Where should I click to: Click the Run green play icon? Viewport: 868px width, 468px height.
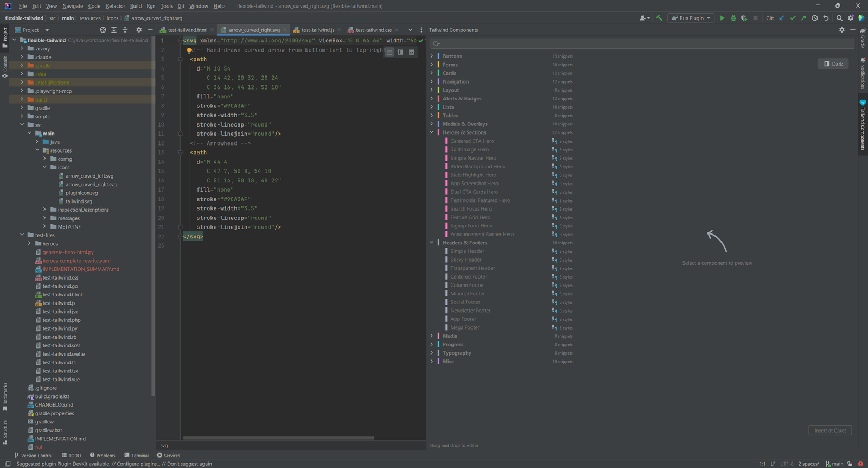click(722, 18)
